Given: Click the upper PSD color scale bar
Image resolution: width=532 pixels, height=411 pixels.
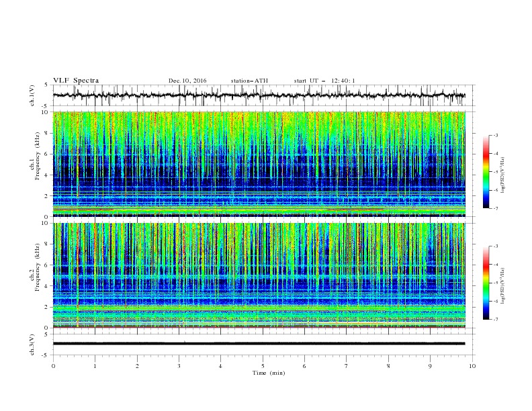Looking at the screenshot, I should tap(486, 172).
